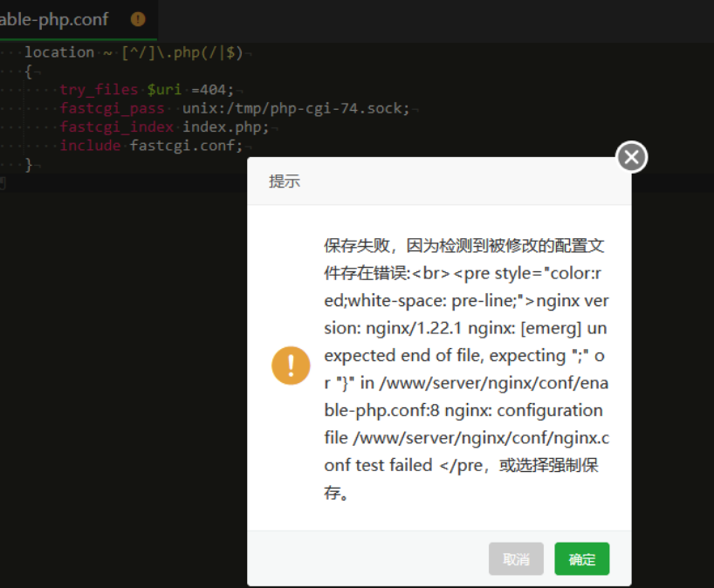
Task: Click the 'include fastcgi.conf;' line
Action: pyautogui.click(x=151, y=146)
